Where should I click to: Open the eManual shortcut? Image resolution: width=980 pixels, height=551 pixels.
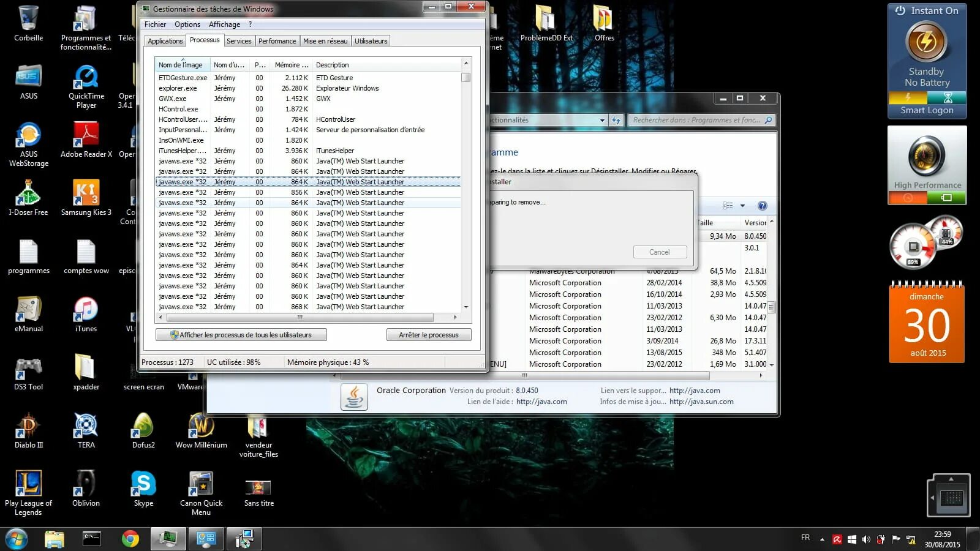click(28, 314)
